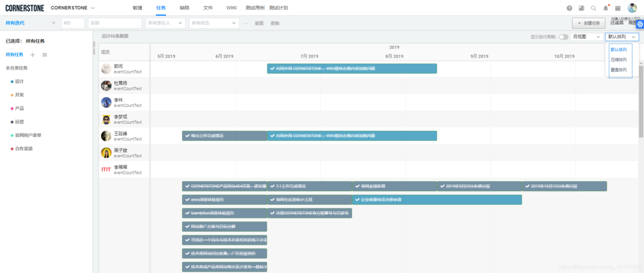Select 未分类任务 in sidebar

point(17,68)
